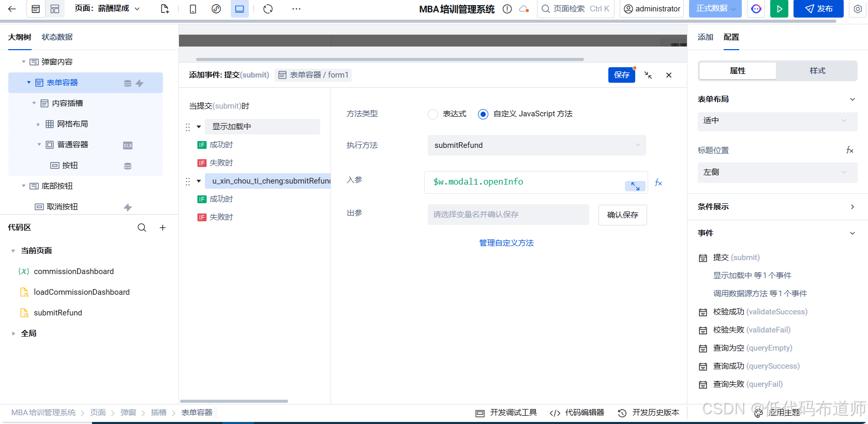Click the event lightning icon on 表单容器
Image resolution: width=868 pixels, height=424 pixels.
tap(140, 83)
